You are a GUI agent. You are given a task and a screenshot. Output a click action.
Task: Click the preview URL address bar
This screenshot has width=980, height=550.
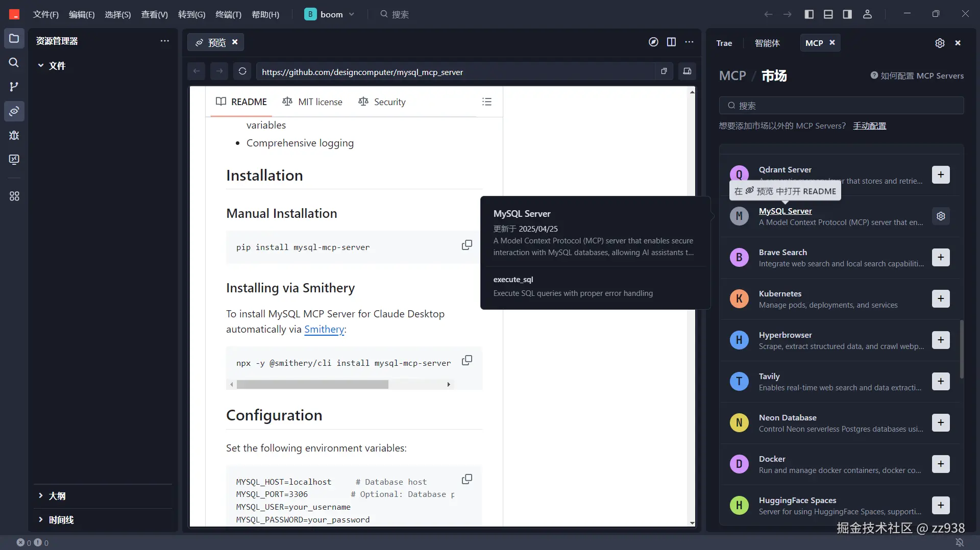click(455, 71)
